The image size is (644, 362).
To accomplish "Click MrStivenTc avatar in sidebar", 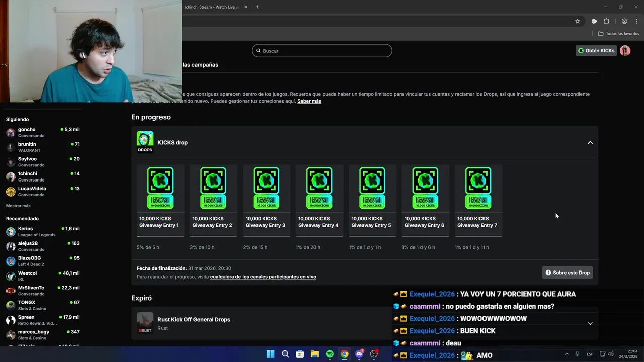I will click(11, 291).
